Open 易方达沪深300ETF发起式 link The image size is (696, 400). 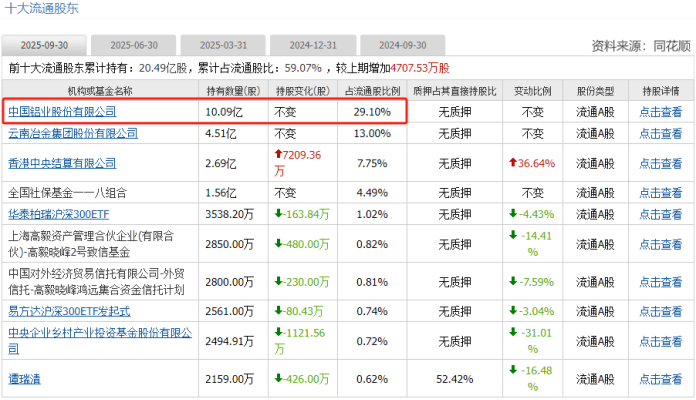coord(69,311)
